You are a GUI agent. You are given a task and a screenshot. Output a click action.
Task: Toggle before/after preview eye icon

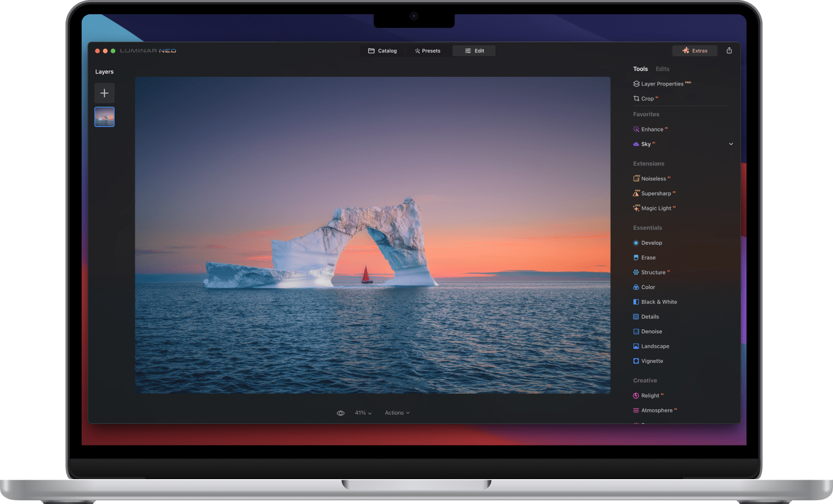point(341,413)
